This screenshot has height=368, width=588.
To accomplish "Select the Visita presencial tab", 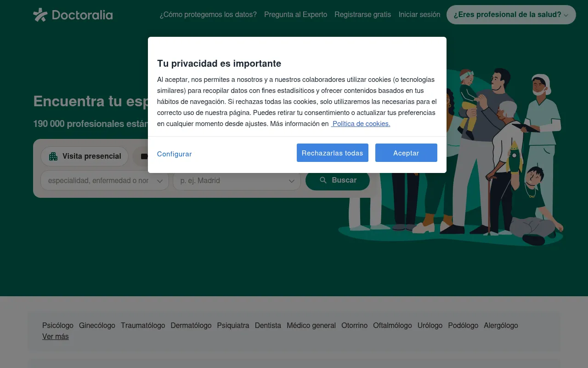I will (85, 156).
